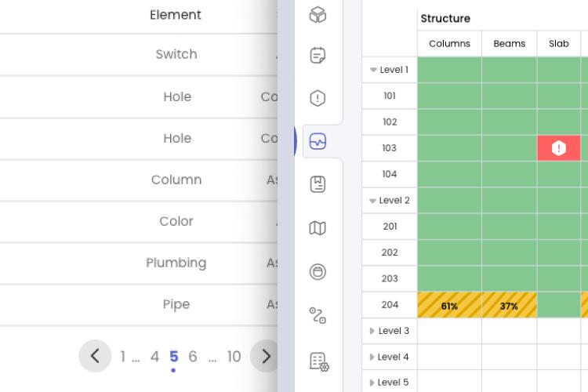
Task: Select the active monitor pulse icon
Action: point(318,142)
